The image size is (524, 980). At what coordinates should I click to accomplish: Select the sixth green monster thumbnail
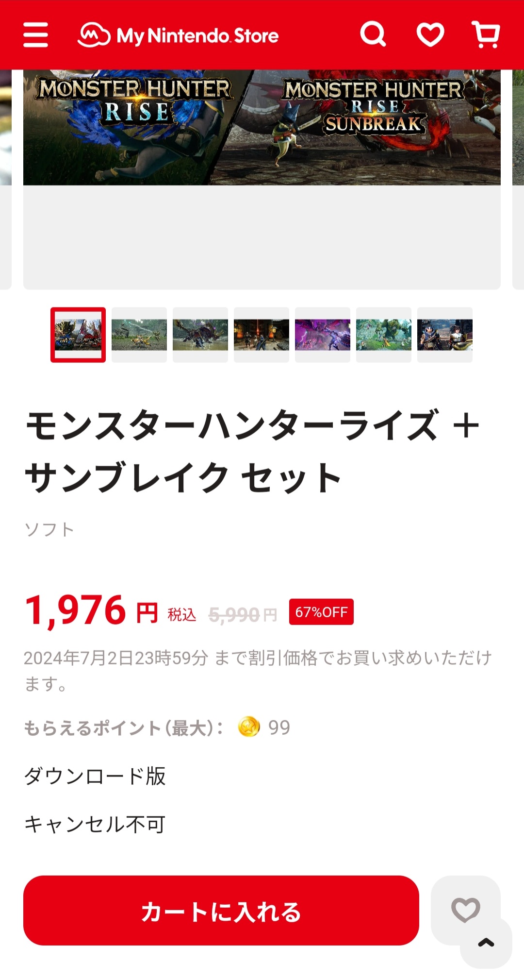coord(384,335)
